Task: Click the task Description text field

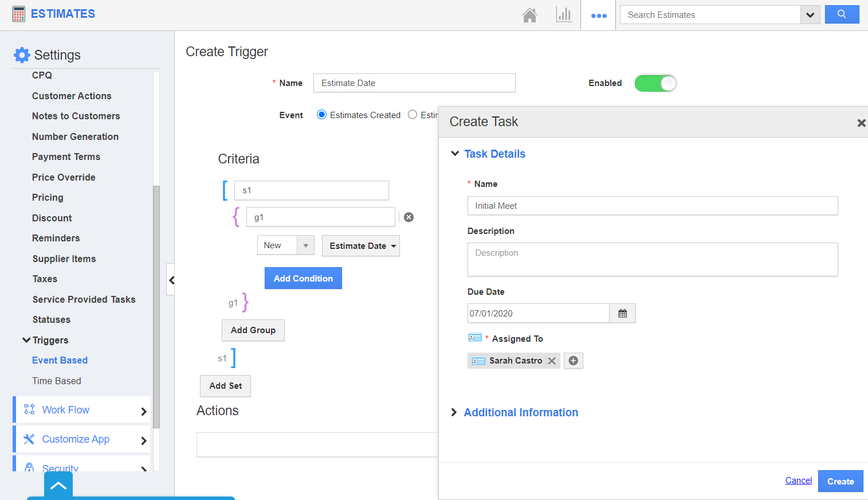Action: click(652, 259)
